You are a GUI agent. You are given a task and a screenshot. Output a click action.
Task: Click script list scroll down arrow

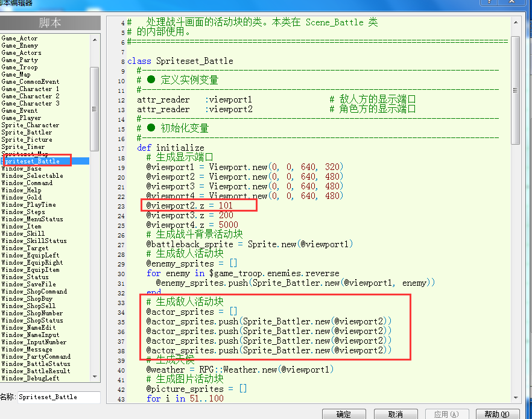pos(95,377)
